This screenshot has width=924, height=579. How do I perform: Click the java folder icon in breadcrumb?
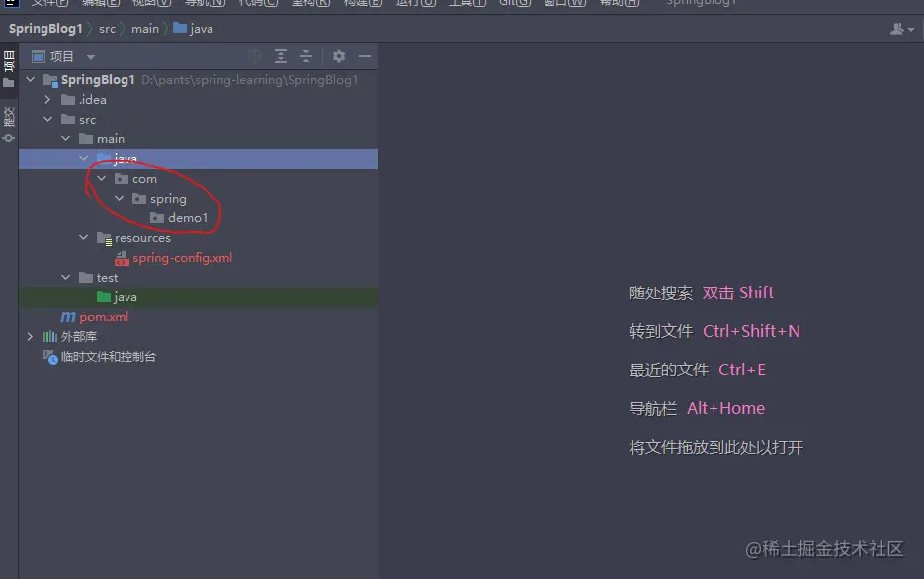pyautogui.click(x=180, y=28)
